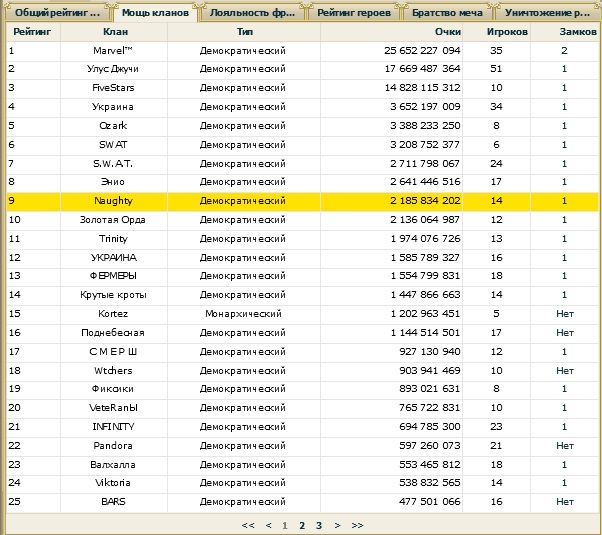Open the Рейтинг героев tab
The image size is (602, 535).
click(354, 13)
